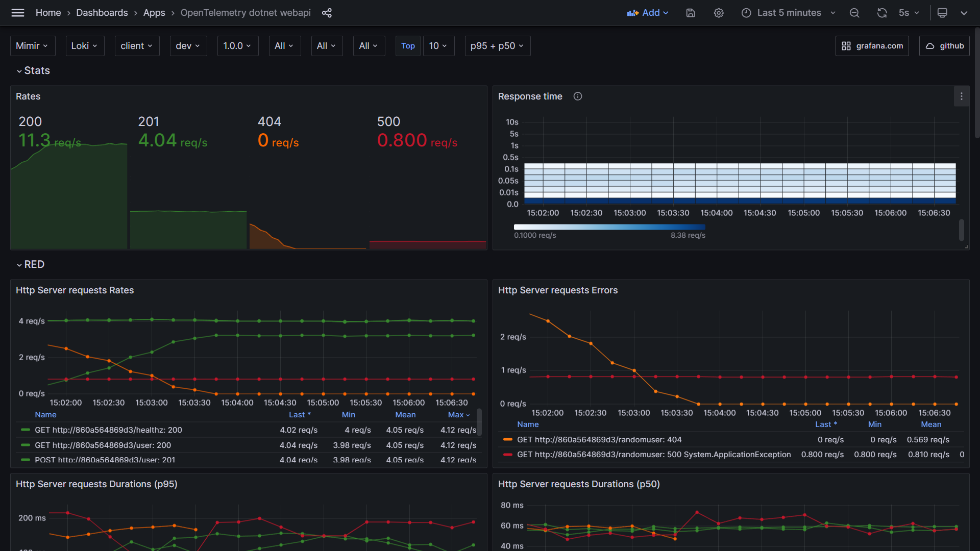980x551 pixels.
Task: Open the Last 5 minutes time picker
Action: tap(789, 13)
